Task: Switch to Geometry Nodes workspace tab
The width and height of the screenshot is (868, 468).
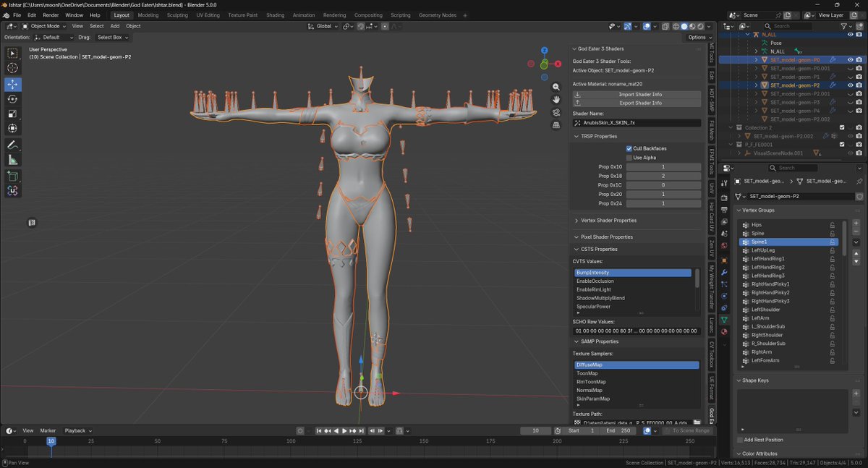Action: coord(438,15)
